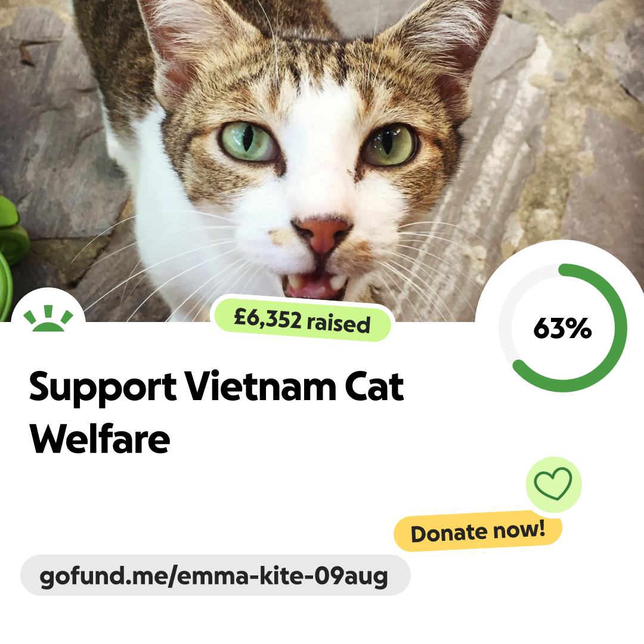644x644 pixels.
Task: Click the cat's bright green left eye
Action: pyautogui.click(x=247, y=141)
